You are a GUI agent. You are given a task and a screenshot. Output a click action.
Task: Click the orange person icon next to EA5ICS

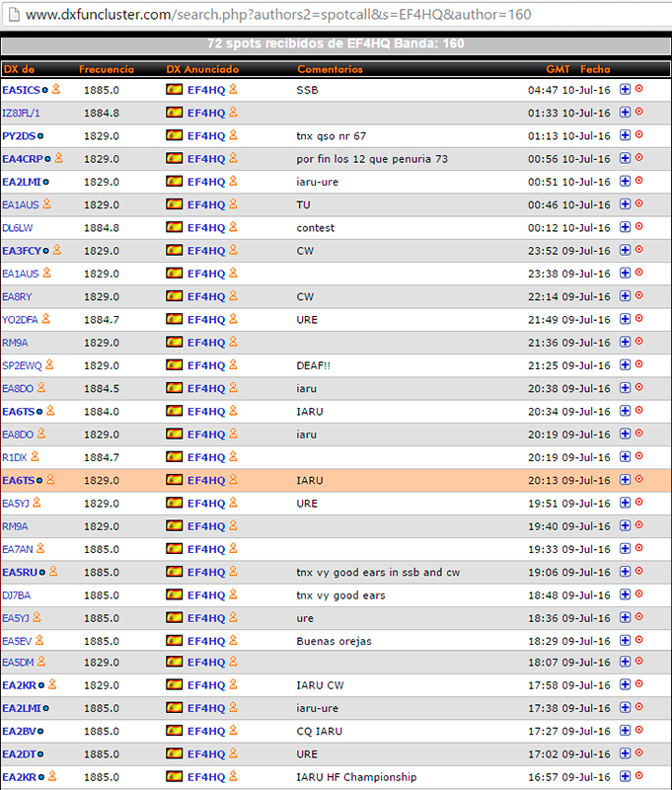[56, 89]
